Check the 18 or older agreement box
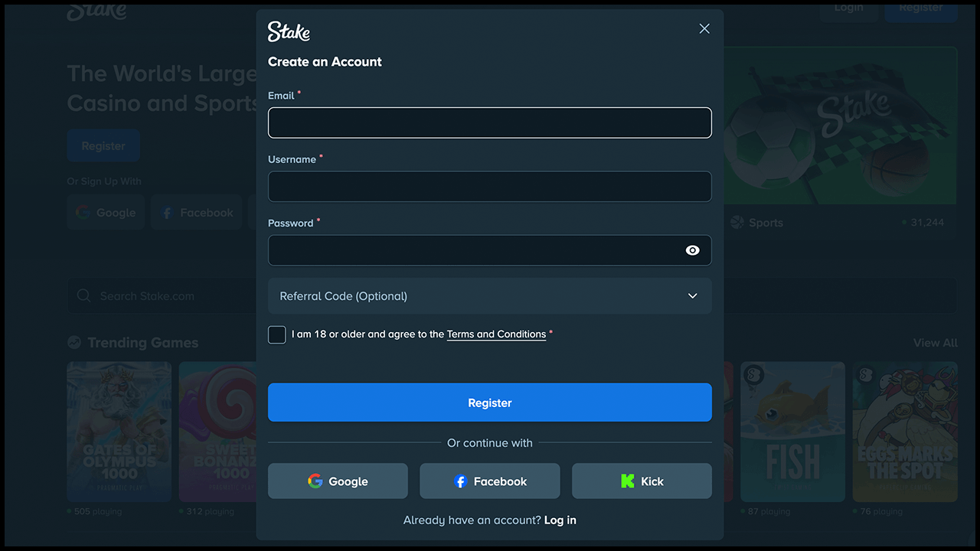 [277, 334]
